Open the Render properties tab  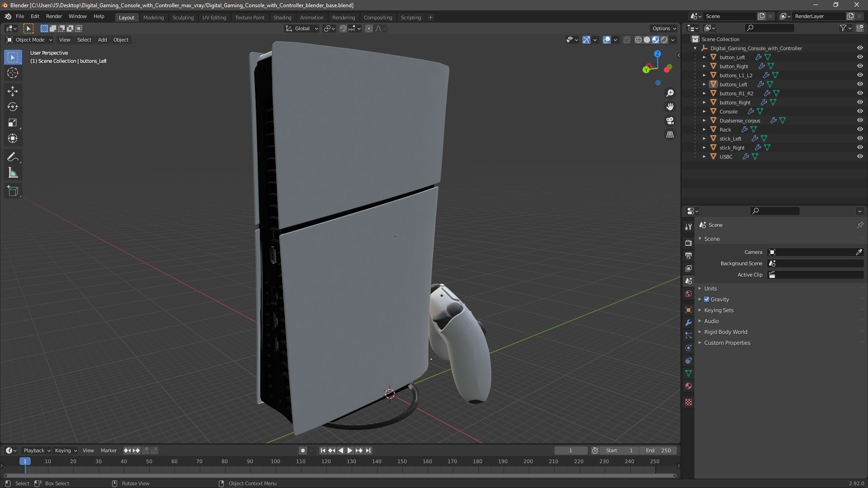point(689,243)
